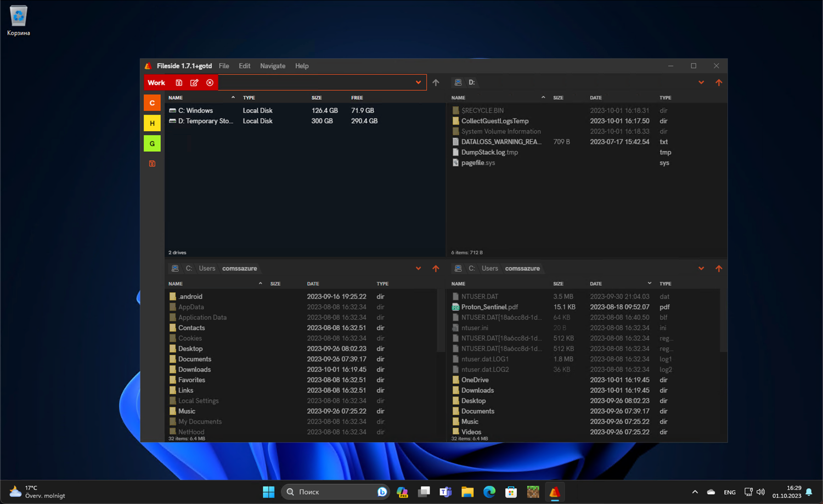Sort the drives list by FREE column

coord(357,98)
